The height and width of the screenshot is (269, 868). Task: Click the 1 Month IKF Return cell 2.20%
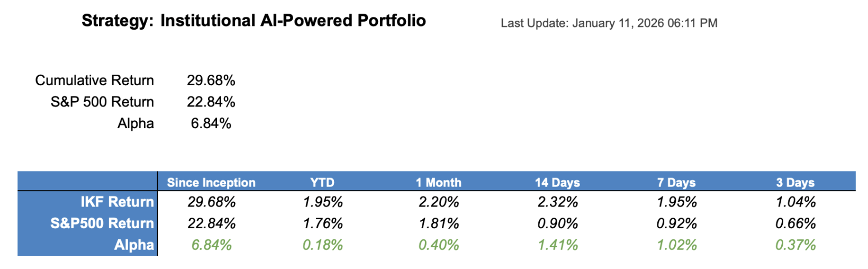click(x=438, y=202)
